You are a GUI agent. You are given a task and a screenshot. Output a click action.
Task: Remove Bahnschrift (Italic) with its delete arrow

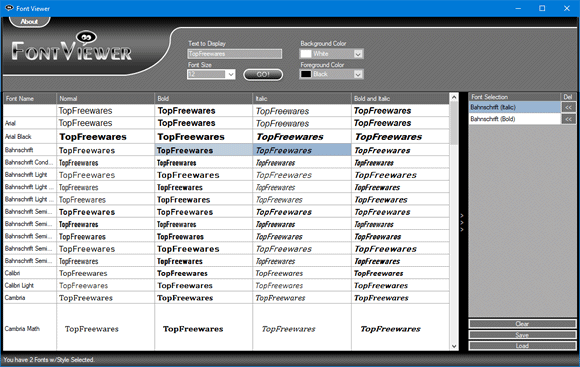568,107
